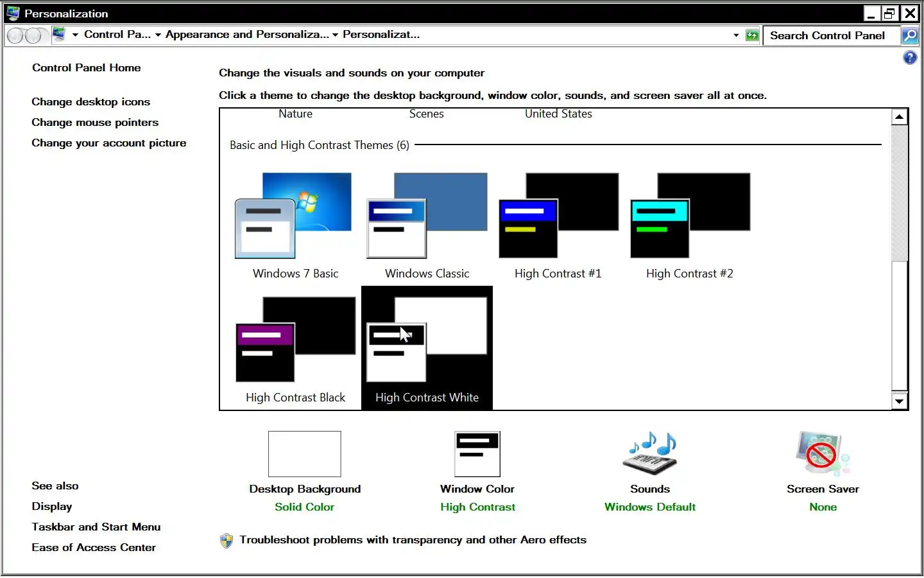Expand dropdown arrow before Personalizat...
924x578 pixels.
point(335,35)
